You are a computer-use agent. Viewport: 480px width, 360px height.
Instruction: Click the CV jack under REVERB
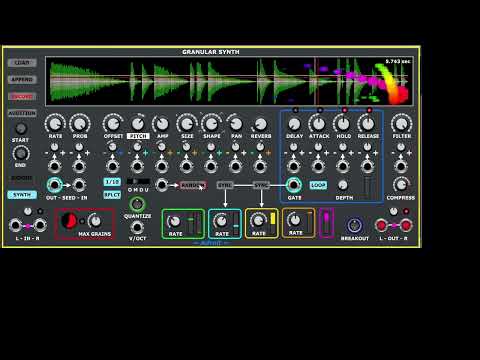click(260, 166)
